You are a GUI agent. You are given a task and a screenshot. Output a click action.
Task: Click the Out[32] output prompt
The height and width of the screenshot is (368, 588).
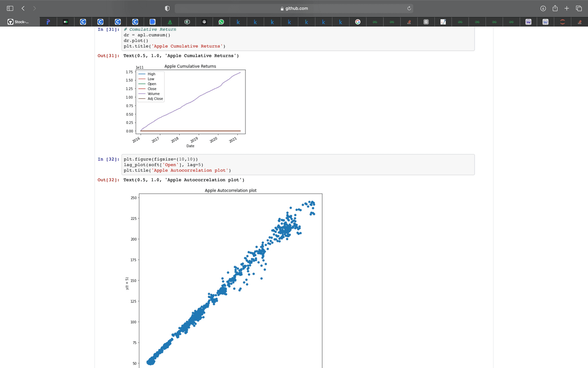point(109,180)
